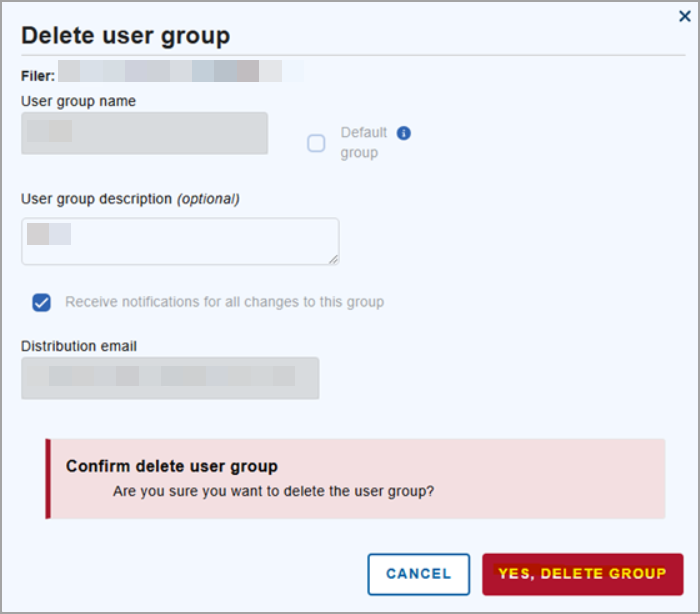The height and width of the screenshot is (614, 700).
Task: Click the Distribution email field
Action: coord(170,378)
